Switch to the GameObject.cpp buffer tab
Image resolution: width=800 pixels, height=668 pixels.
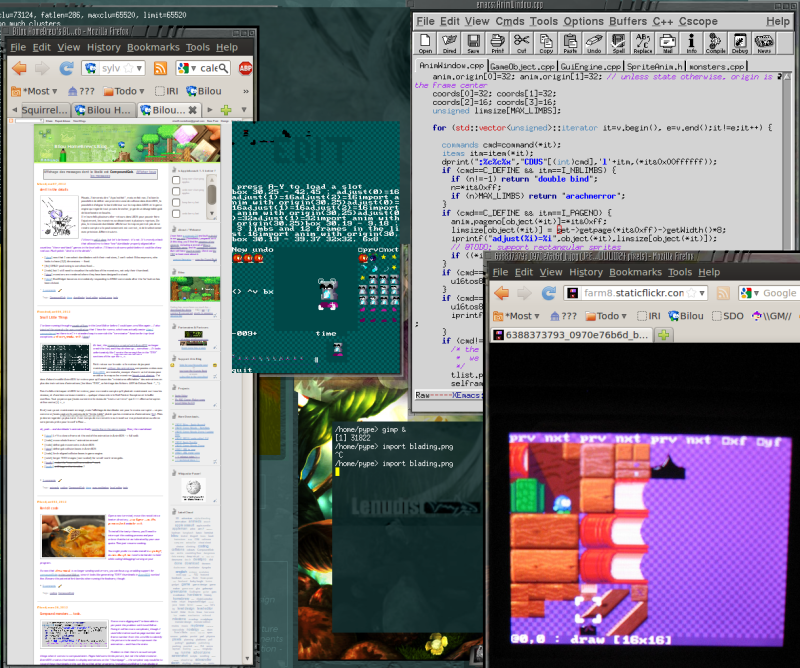(x=521, y=66)
